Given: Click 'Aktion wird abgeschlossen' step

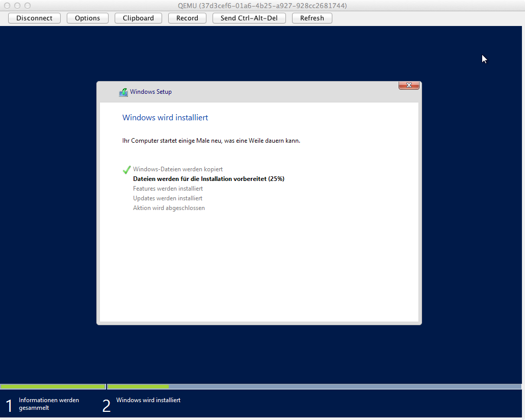Looking at the screenshot, I should [169, 208].
